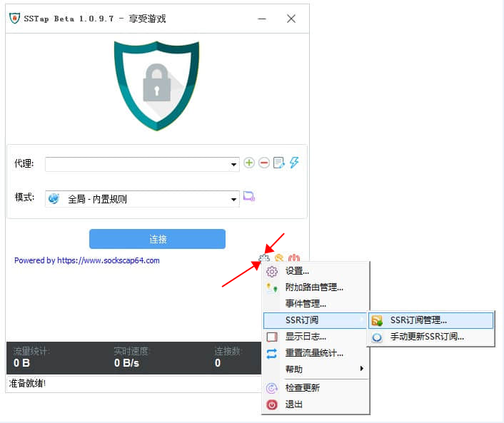Edit the selected proxy with the notepad icon
This screenshot has width=504, height=423.
tap(278, 163)
